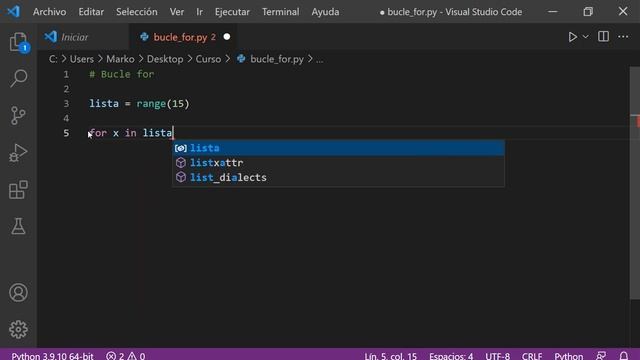Screen dimensions: 640x360
Task: Open the Testing flask view
Action: 18,226
